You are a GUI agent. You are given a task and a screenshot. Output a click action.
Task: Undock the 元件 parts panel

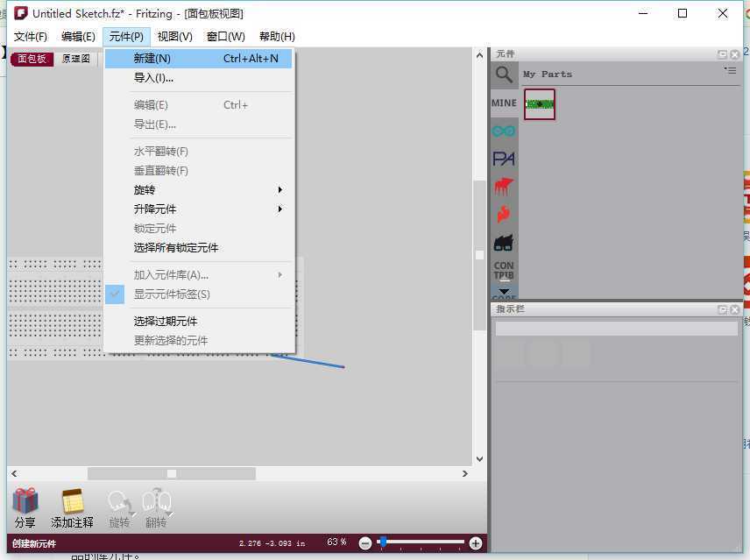coord(722,54)
